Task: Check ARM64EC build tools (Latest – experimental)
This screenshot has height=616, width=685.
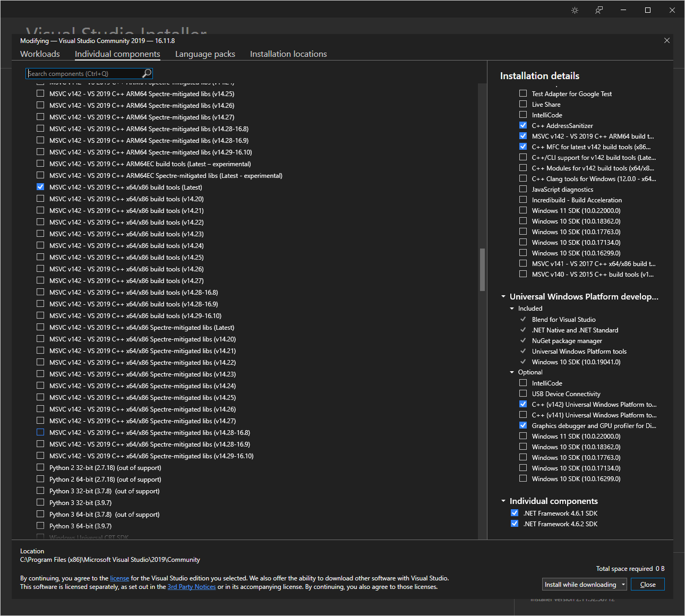Action: point(40,164)
